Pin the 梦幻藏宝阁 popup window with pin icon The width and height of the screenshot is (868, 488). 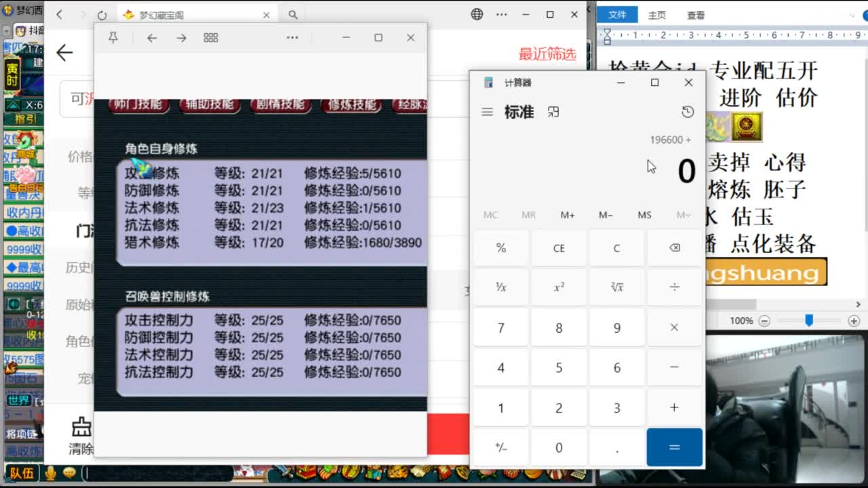[114, 37]
